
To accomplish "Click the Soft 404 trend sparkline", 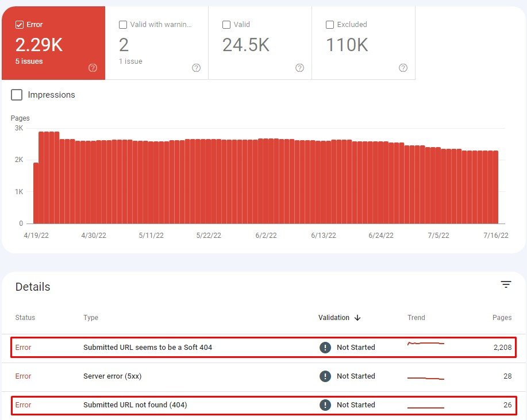I will 425,344.
